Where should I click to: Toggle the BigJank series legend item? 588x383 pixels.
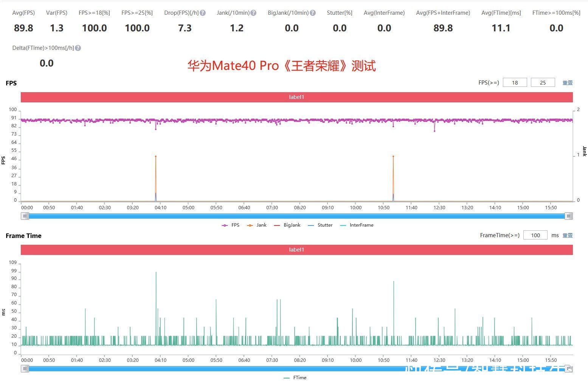(x=287, y=225)
